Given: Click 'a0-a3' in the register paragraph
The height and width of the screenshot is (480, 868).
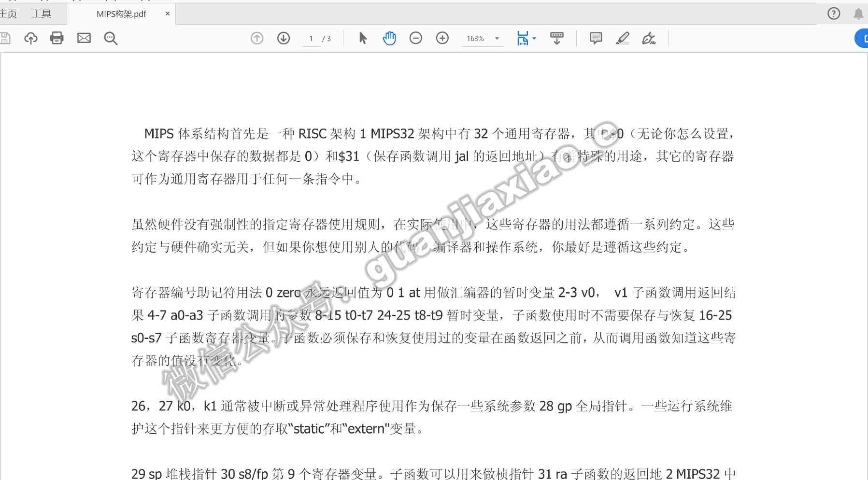Looking at the screenshot, I should pyautogui.click(x=187, y=315).
